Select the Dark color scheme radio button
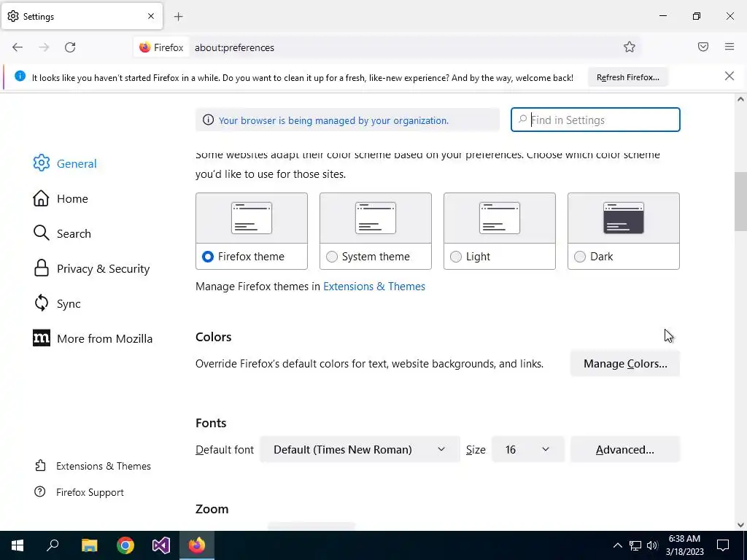The image size is (747, 560). 580,257
